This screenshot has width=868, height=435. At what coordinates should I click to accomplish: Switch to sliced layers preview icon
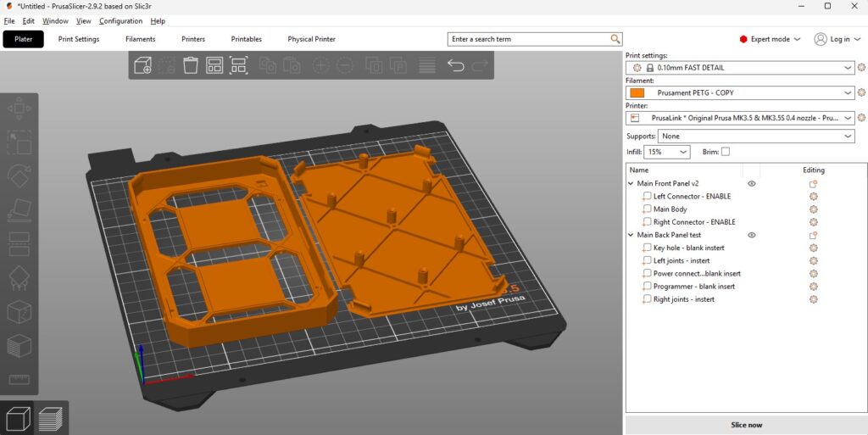point(50,418)
